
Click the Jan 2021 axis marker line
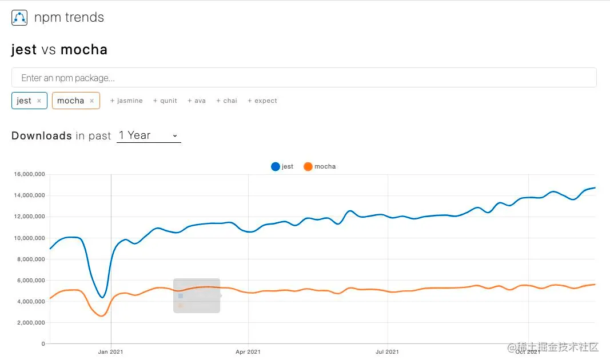(x=111, y=257)
